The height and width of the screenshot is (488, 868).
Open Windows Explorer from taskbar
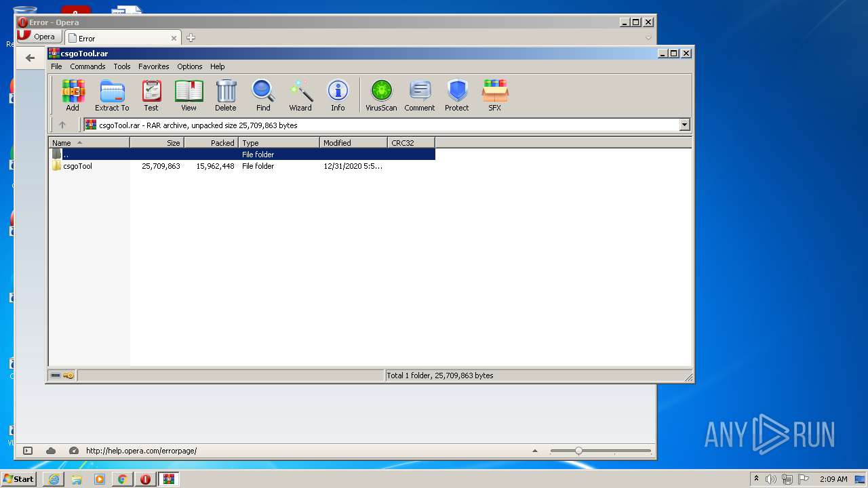77,479
